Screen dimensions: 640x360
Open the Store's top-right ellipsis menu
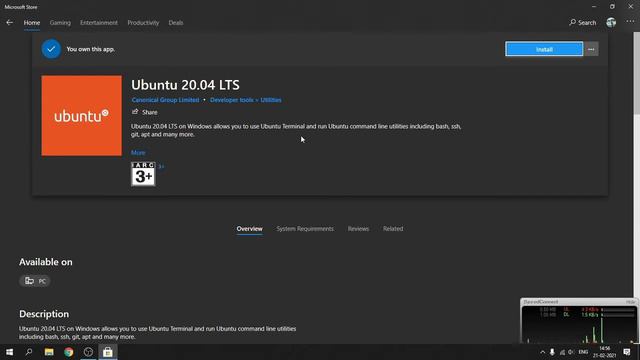point(630,22)
